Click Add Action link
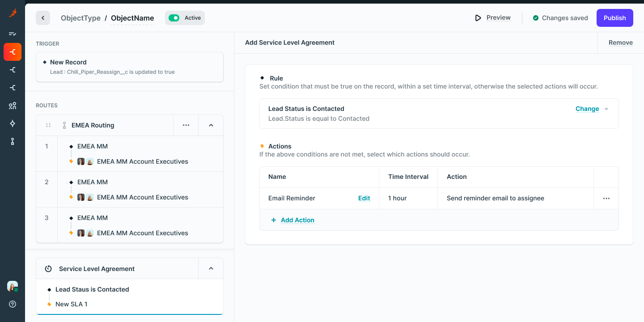Image resolution: width=644 pixels, height=322 pixels. (x=297, y=220)
